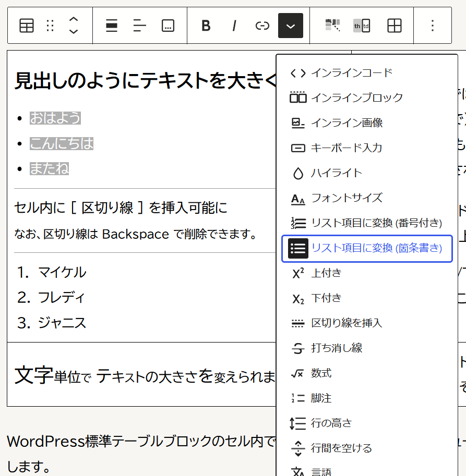Screen dimensions: 466x476
Task: Choose インライン画像 from the menu
Action: [x=367, y=123]
